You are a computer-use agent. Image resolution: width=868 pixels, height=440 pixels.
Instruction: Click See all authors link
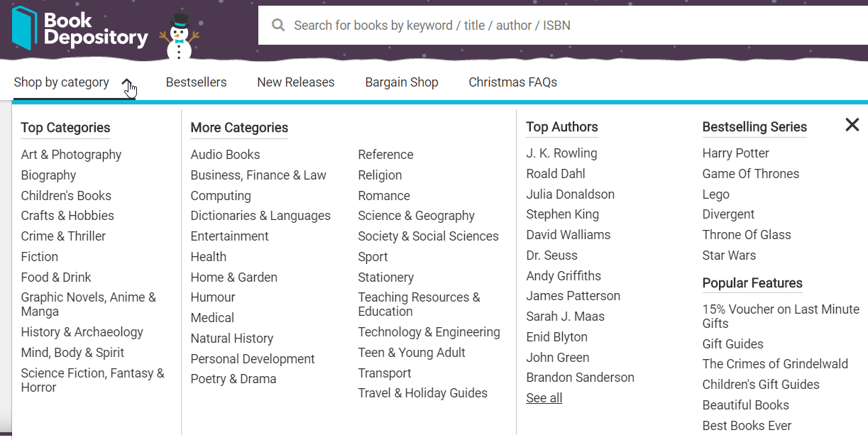[x=544, y=398]
